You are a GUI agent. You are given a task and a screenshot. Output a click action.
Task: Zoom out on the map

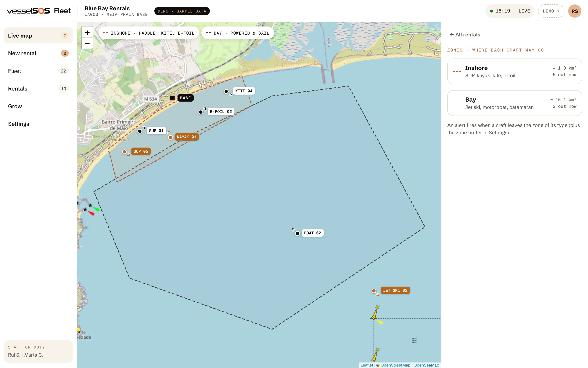pos(87,44)
